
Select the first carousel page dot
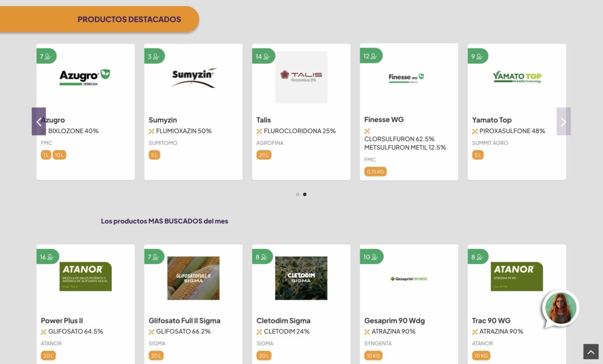298,194
